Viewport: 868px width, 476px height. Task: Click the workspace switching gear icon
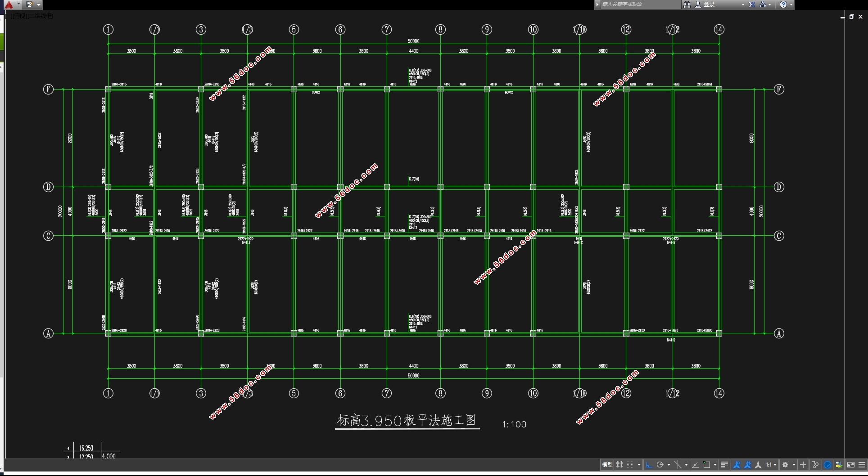[x=785, y=465]
